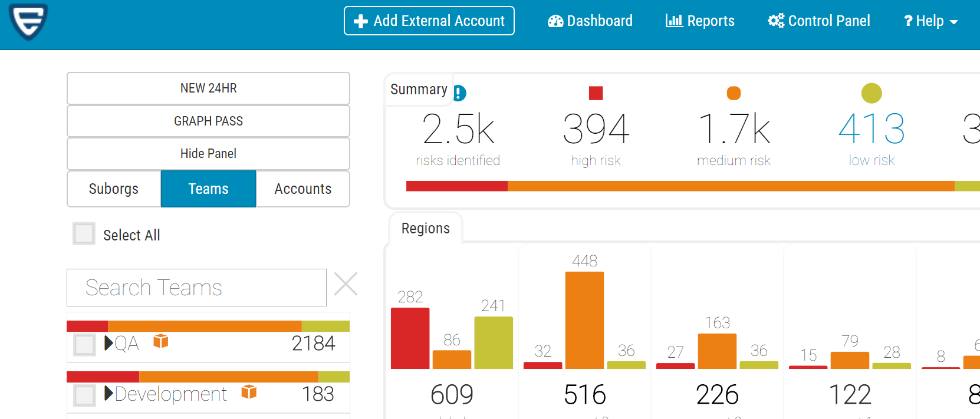Click the region total 122
Viewport: 980px width, 419px height.
pyautogui.click(x=850, y=394)
